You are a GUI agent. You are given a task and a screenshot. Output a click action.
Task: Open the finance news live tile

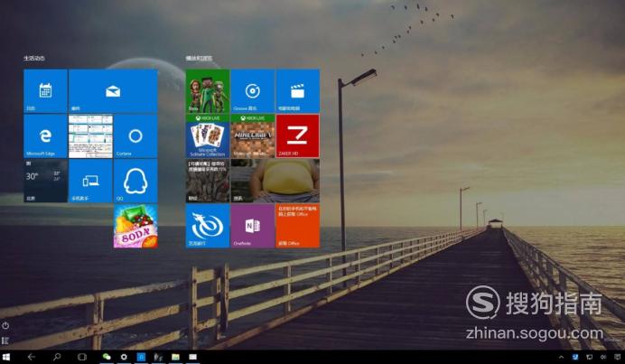point(208,181)
